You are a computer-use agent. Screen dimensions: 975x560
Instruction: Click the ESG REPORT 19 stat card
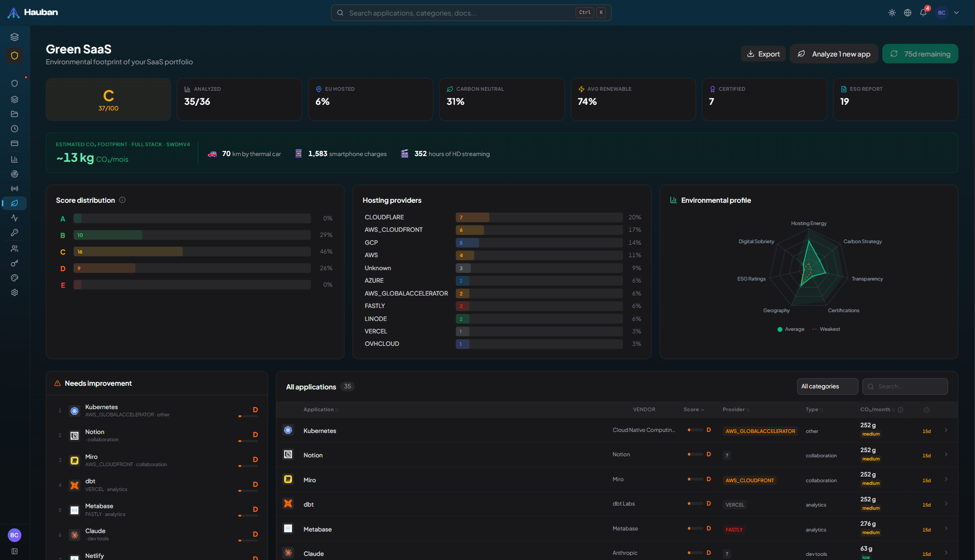coord(895,100)
